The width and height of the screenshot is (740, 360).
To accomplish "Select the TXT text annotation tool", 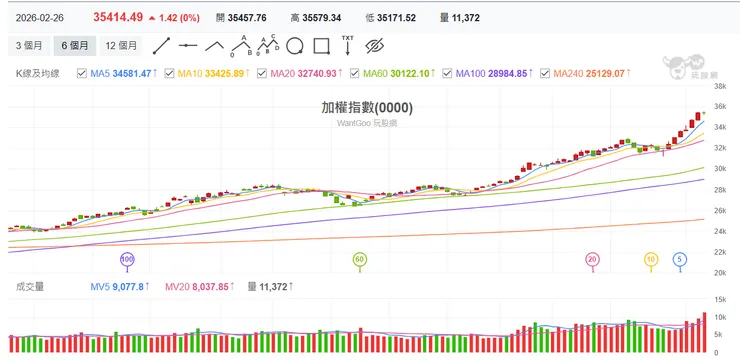I will pyautogui.click(x=347, y=45).
